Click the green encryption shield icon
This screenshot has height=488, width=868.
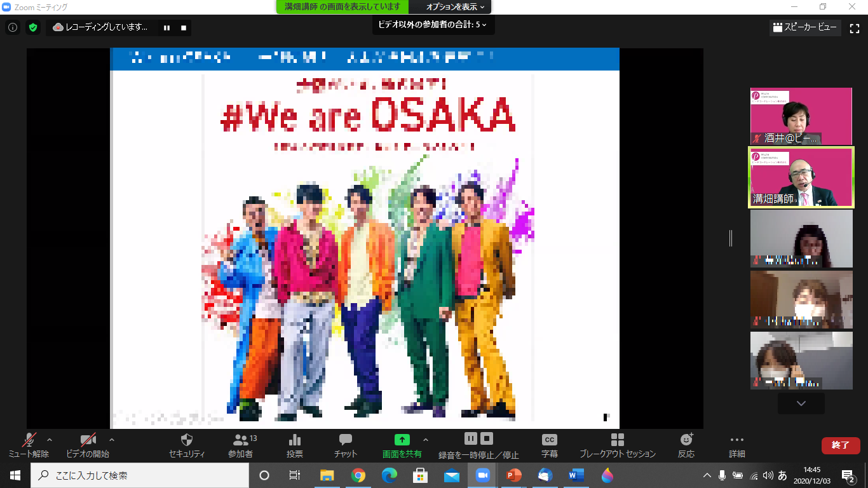[x=33, y=27]
